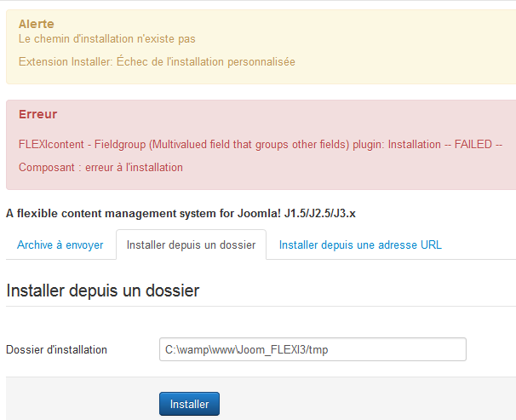Click the Dossier d'installation field label
The width and height of the screenshot is (516, 420).
point(56,349)
